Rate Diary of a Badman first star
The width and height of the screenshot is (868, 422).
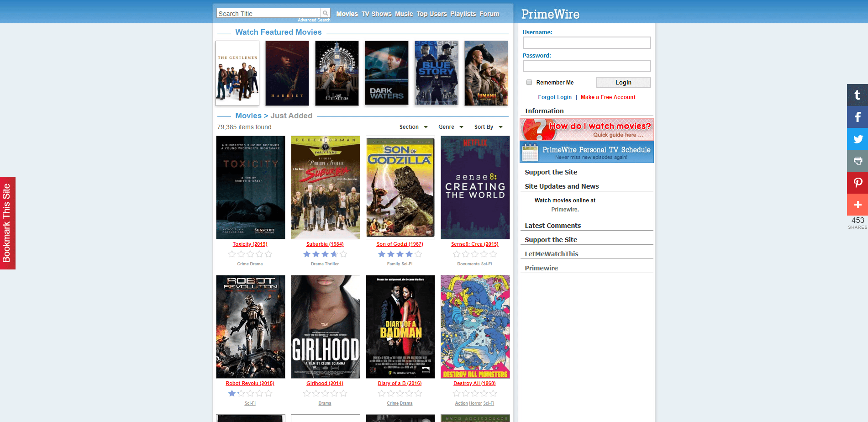[x=382, y=393]
